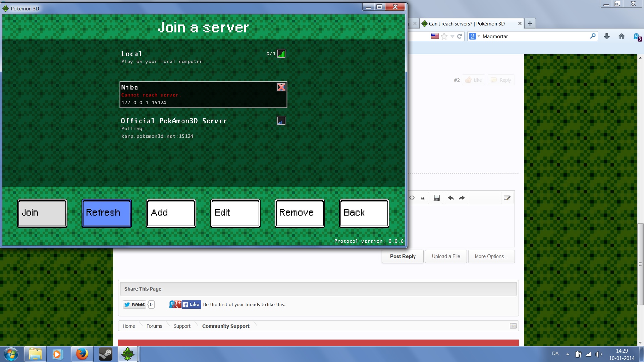Undo in the reply editor toolbar
The height and width of the screenshot is (362, 644).
point(451,198)
